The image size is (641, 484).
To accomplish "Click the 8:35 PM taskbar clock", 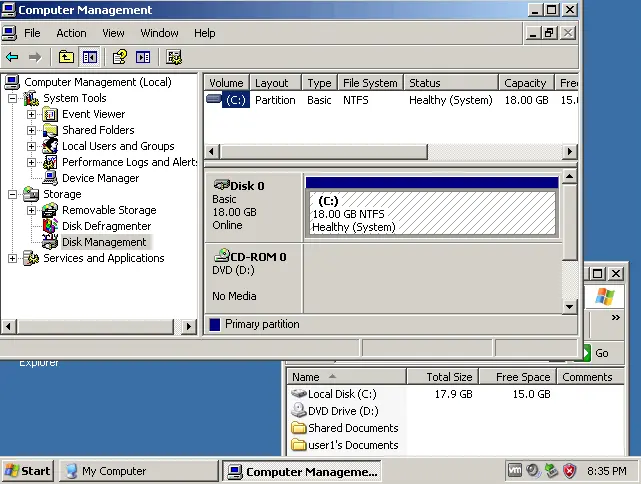I will pos(607,471).
